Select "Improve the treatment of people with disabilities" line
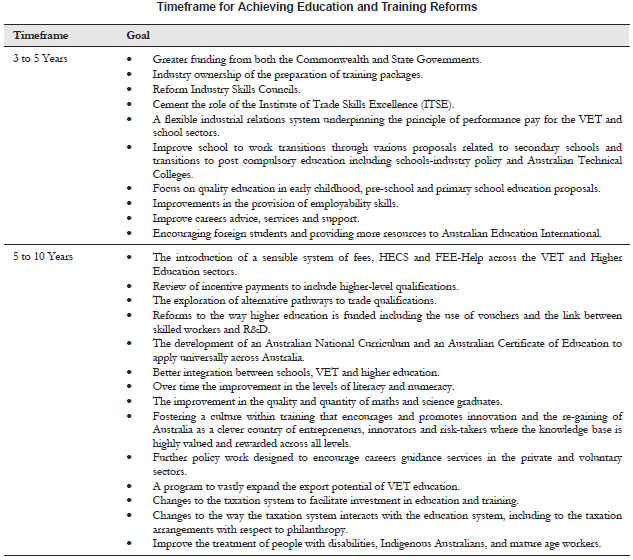The width and height of the screenshot is (633, 560). point(377,543)
